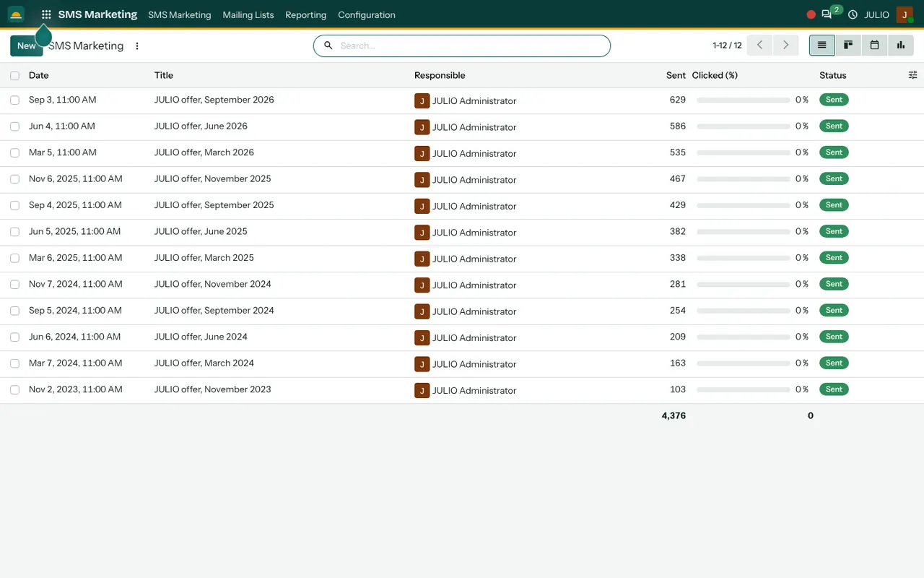Viewport: 924px width, 578px height.
Task: Click the search magnifier icon
Action: click(x=328, y=46)
